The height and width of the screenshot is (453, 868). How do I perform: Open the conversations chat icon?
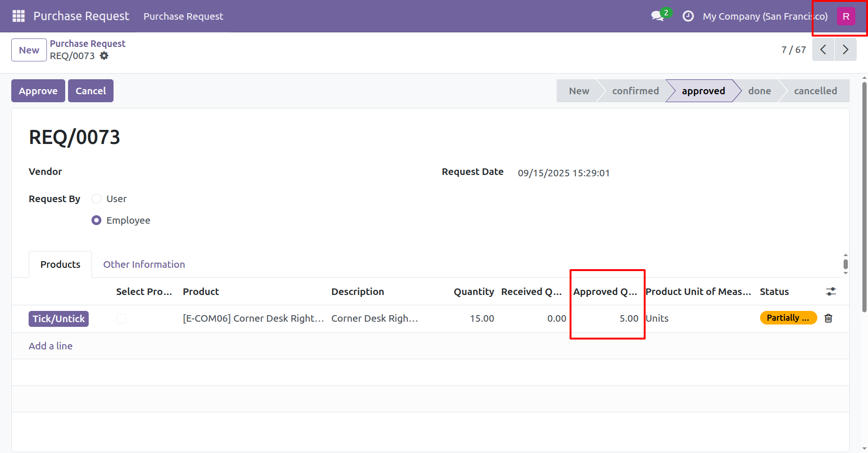[x=658, y=16]
